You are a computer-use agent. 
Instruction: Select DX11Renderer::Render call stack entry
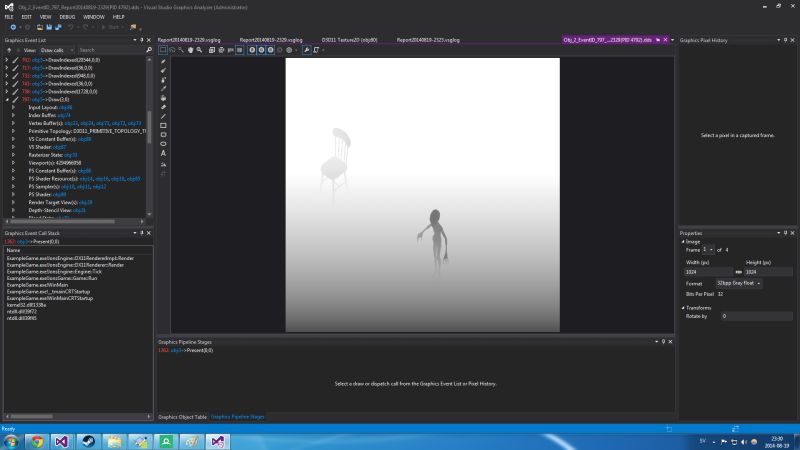click(x=65, y=265)
